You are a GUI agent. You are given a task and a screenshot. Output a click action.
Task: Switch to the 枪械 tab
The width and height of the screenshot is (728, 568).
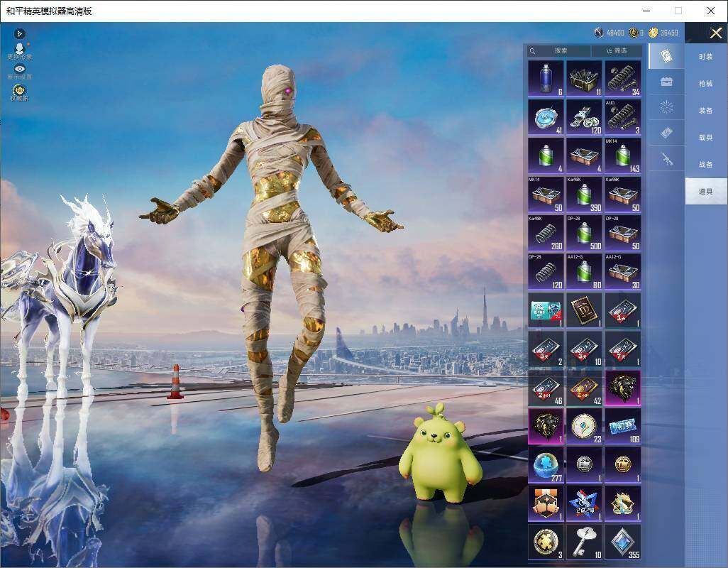pyautogui.click(x=706, y=84)
